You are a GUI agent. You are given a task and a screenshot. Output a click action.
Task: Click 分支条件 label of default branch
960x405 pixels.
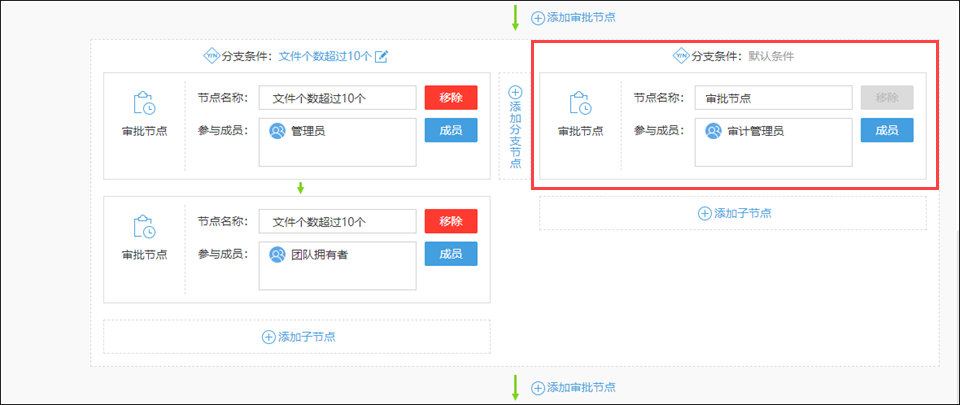click(x=718, y=56)
